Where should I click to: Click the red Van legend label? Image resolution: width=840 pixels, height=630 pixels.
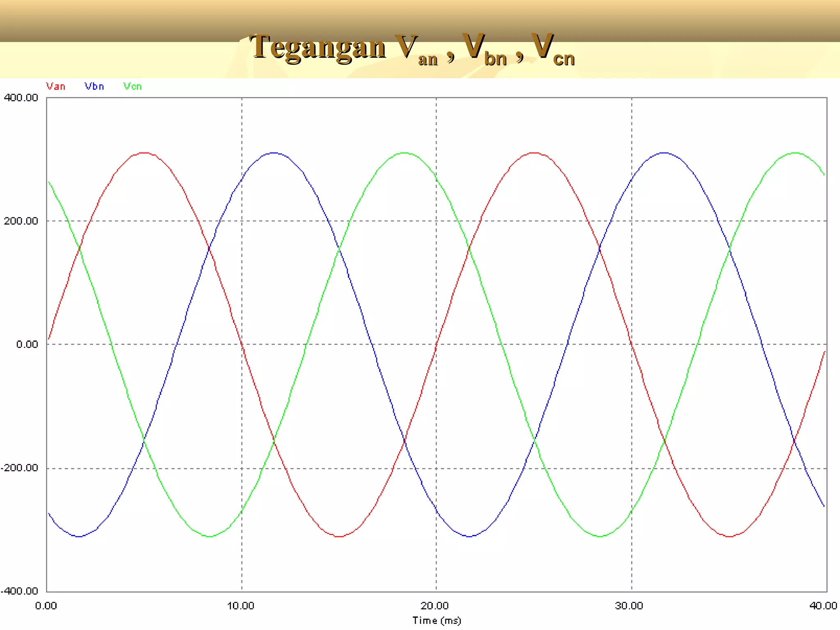click(55, 87)
